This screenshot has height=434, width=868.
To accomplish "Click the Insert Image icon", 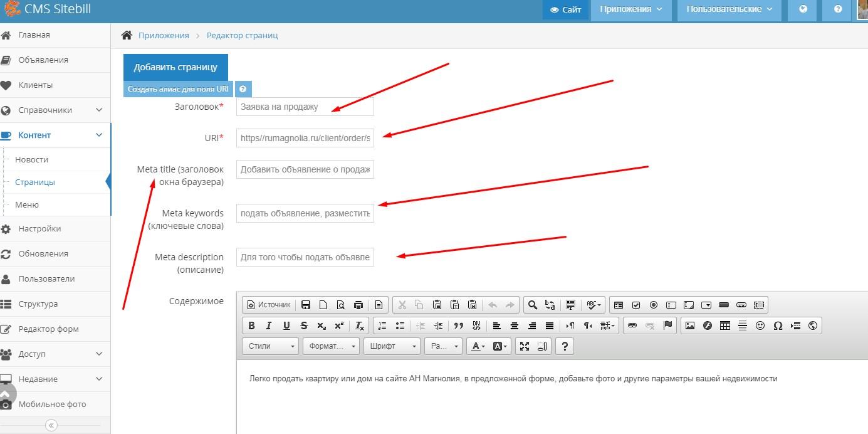I will (690, 325).
